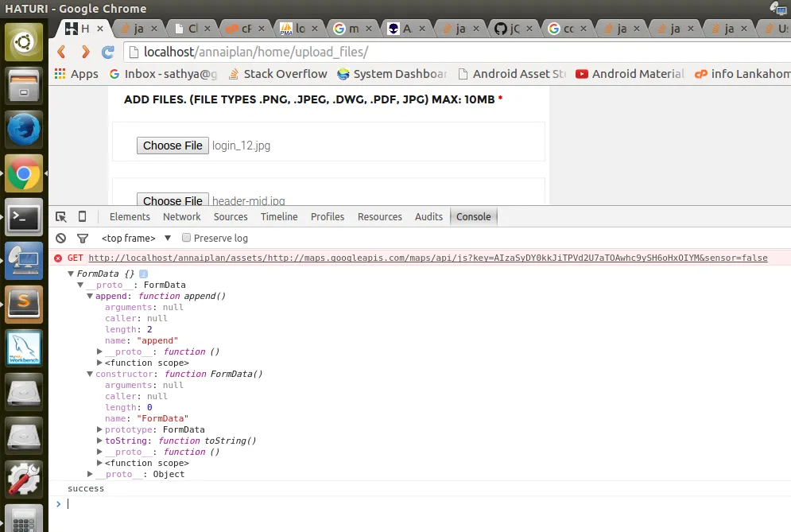This screenshot has width=791, height=532.
Task: Click Choose File beside header-mid.jpg
Action: point(173,200)
